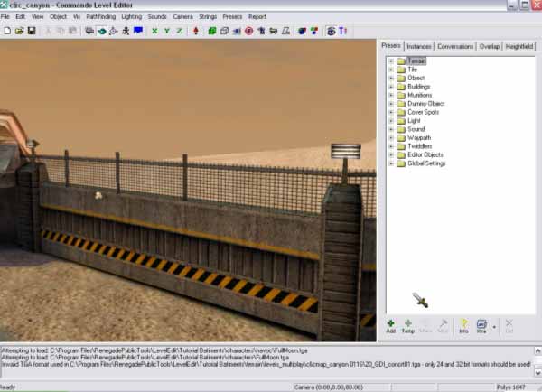This screenshot has height=392, width=542.
Task: Click the New document toolbar icon
Action: coord(7,31)
